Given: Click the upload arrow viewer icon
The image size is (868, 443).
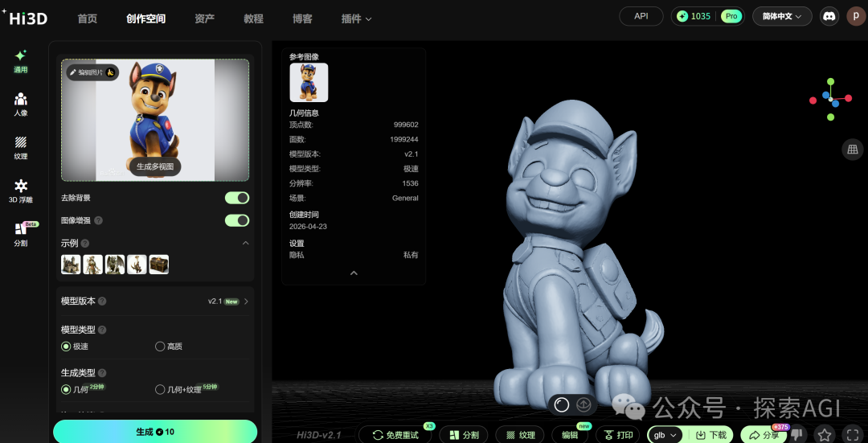Looking at the screenshot, I should click(x=583, y=405).
